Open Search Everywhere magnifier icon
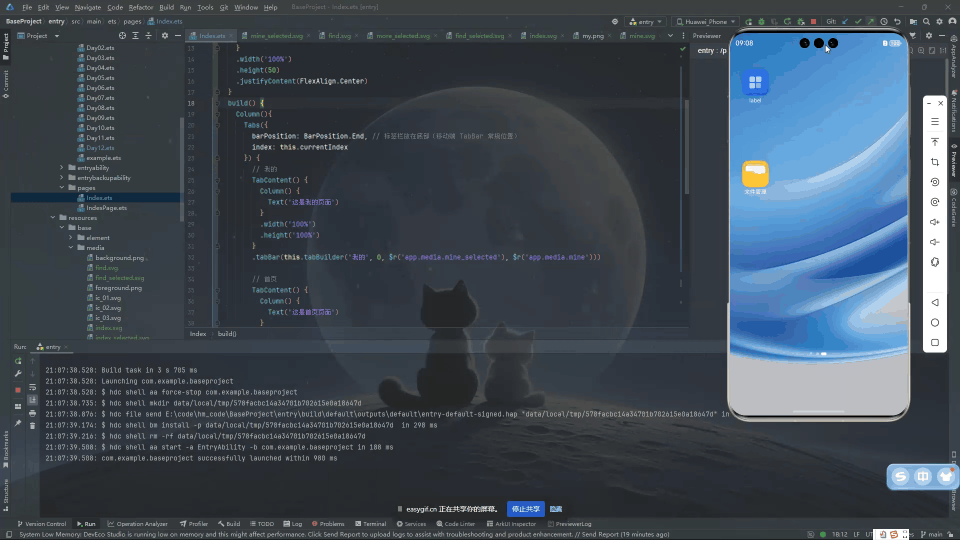 (926, 21)
